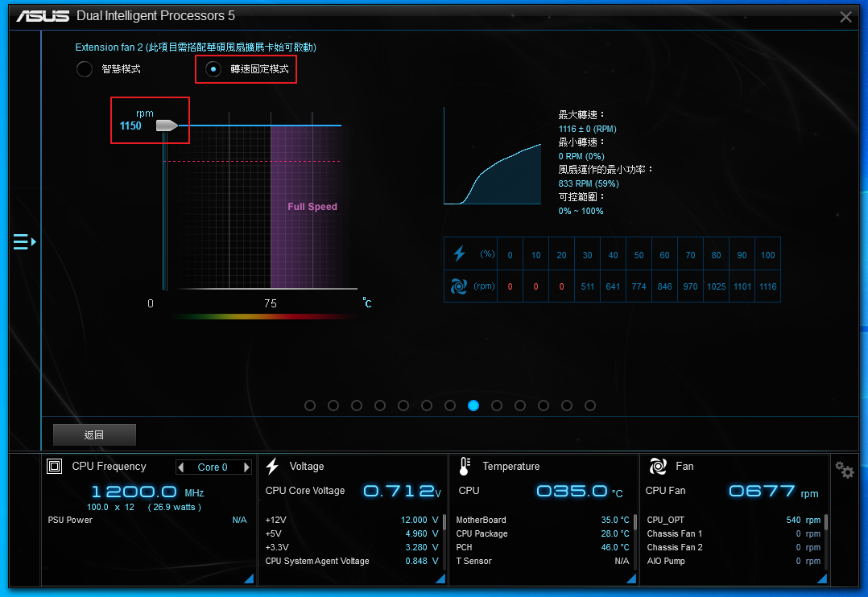Viewport: 868px width, 597px height.
Task: Open the settings gear icon
Action: [x=845, y=471]
